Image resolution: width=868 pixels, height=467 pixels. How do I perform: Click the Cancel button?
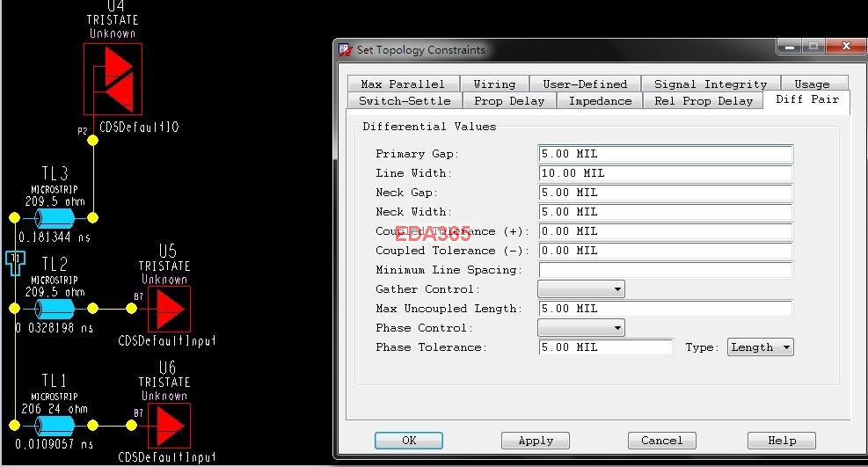click(x=662, y=441)
